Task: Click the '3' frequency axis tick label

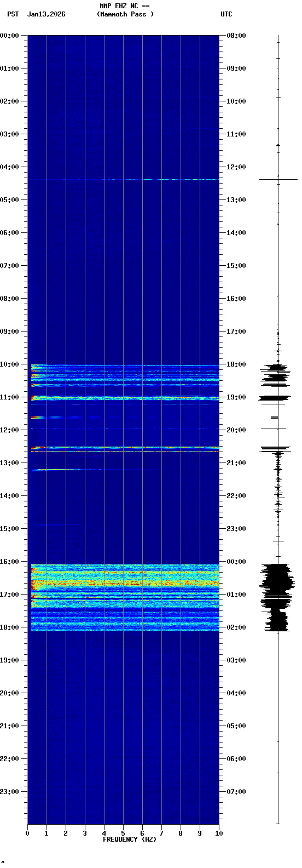Action: click(85, 833)
